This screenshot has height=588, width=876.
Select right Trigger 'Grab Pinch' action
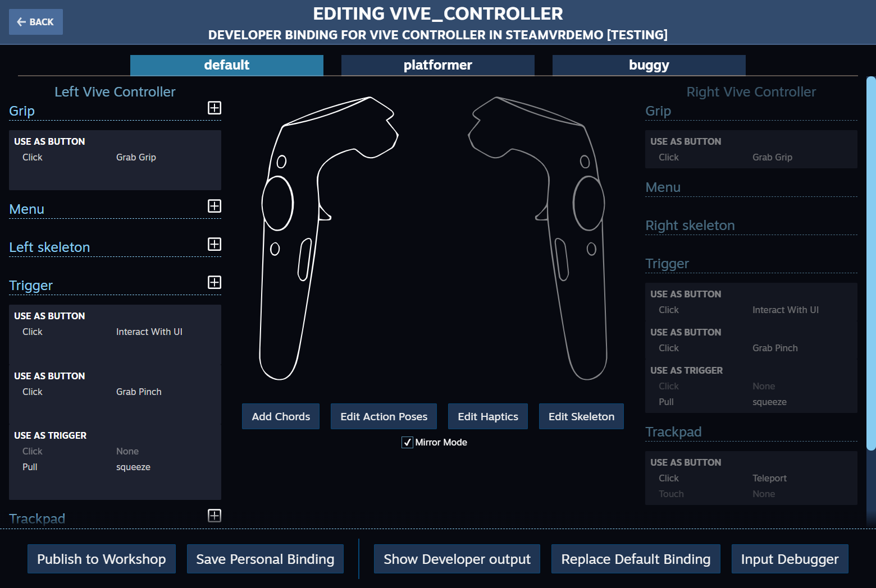pos(775,348)
